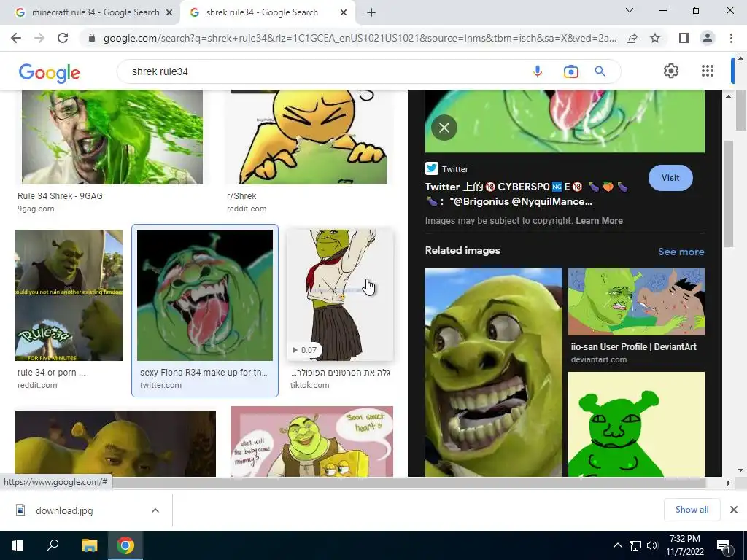
Task: Search by image with the camera icon
Action: pyautogui.click(x=570, y=71)
